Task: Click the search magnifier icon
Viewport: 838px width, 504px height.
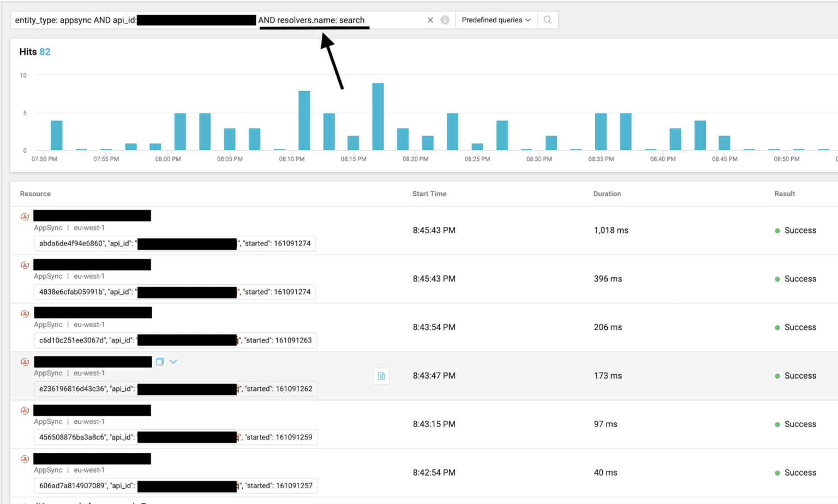Action: tap(547, 20)
